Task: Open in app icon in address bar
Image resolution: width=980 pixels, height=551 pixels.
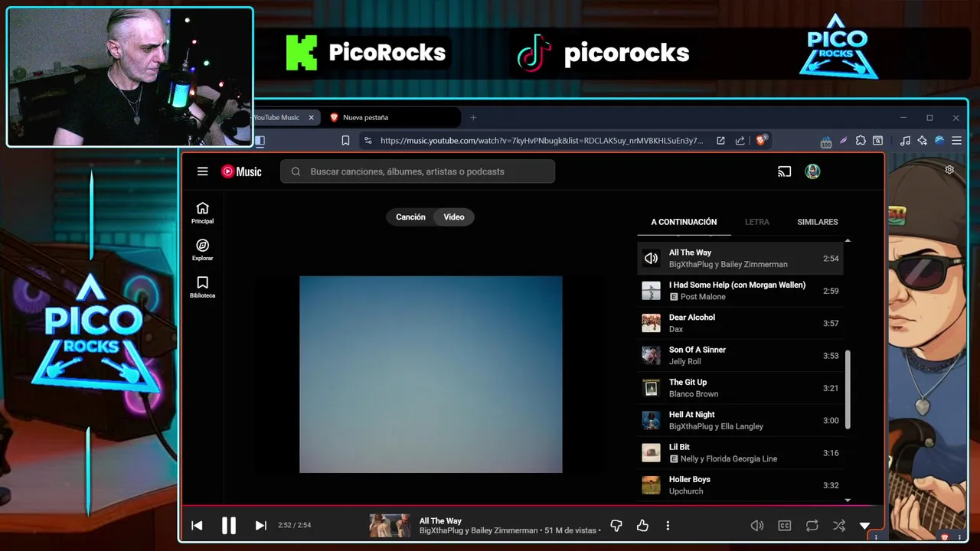Action: (x=720, y=141)
